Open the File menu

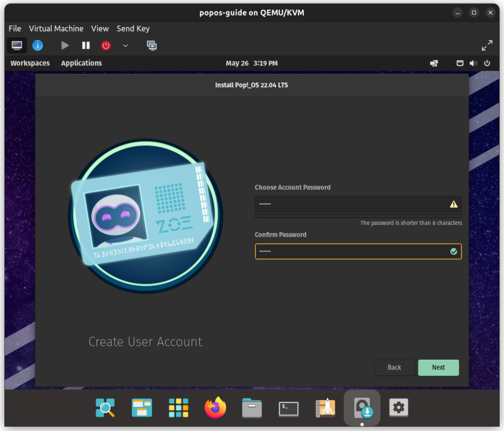tap(15, 29)
